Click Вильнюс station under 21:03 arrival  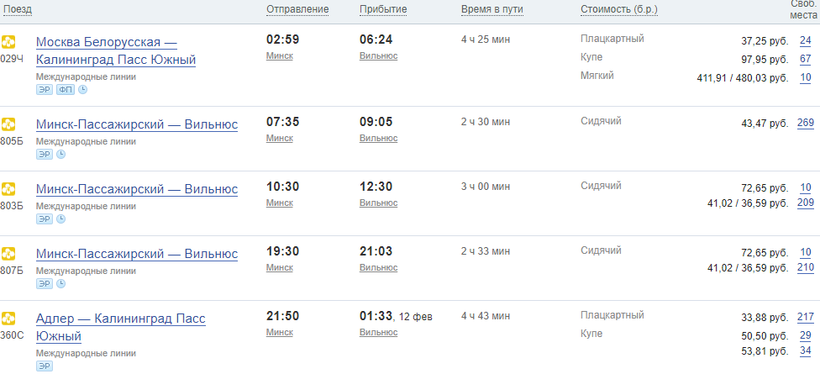pos(378,267)
